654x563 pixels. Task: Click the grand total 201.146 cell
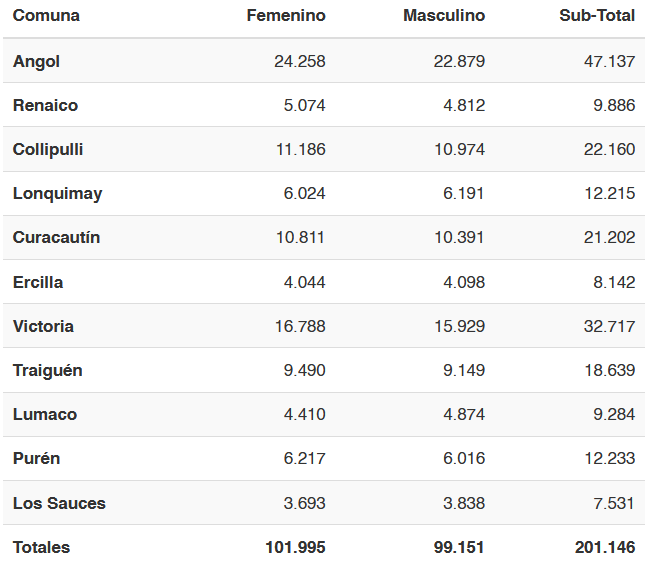pos(605,548)
